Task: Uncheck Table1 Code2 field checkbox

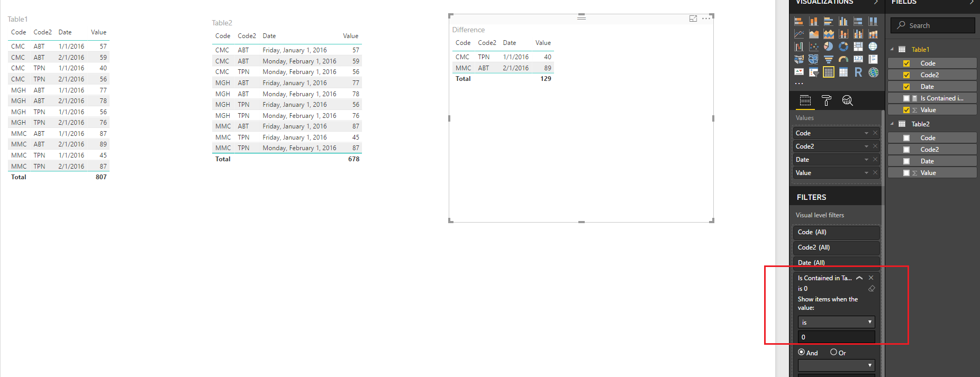Action: pos(906,75)
